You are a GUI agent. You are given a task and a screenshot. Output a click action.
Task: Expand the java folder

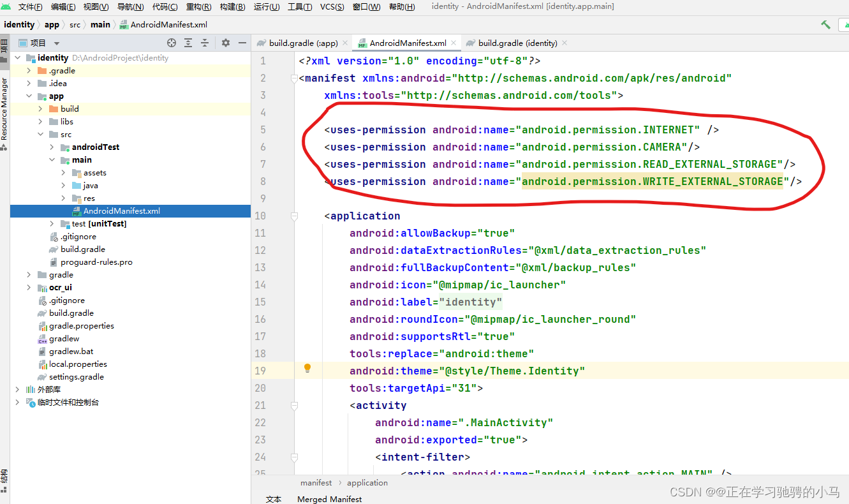coord(63,186)
